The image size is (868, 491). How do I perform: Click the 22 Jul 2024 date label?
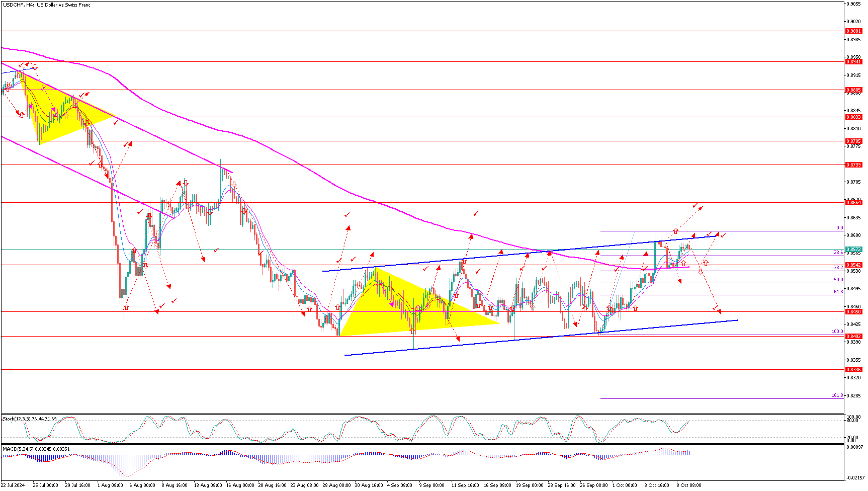(x=13, y=485)
